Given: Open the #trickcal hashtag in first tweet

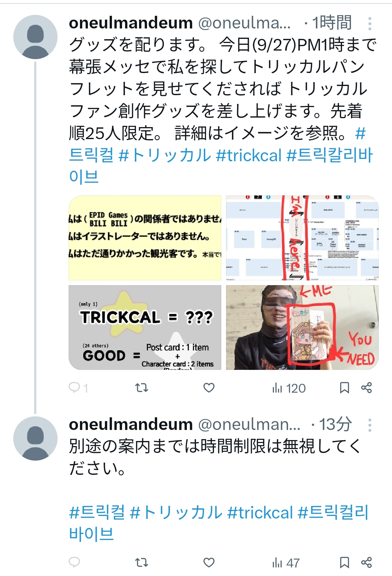Looking at the screenshot, I should [x=249, y=155].
